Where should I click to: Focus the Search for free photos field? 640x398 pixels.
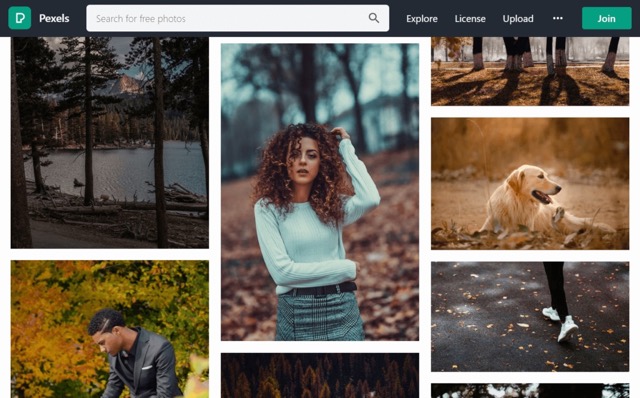click(238, 18)
